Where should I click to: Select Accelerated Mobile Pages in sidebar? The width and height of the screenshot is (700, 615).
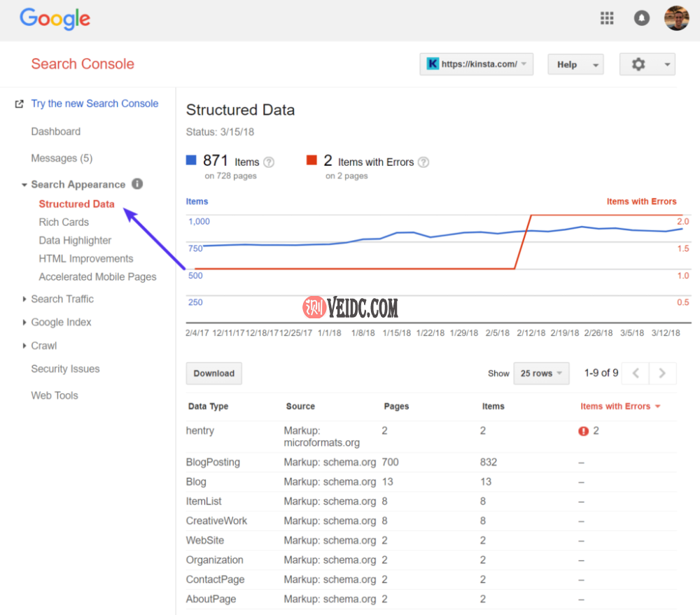[x=97, y=277]
